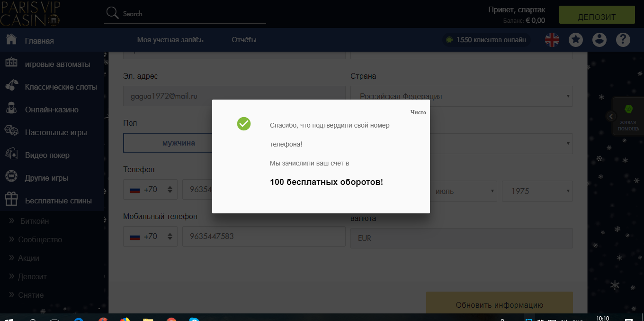Open the Акции link
Screen dimensions: 644x321
point(29,258)
